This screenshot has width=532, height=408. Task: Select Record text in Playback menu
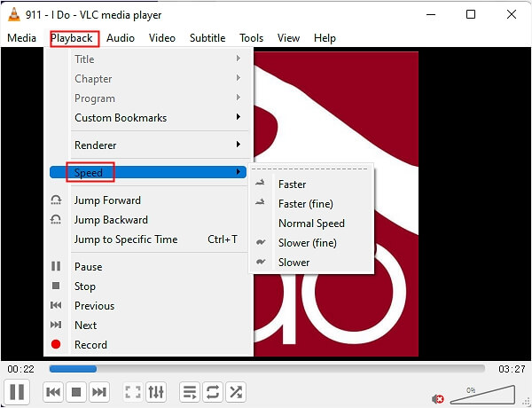click(x=90, y=345)
